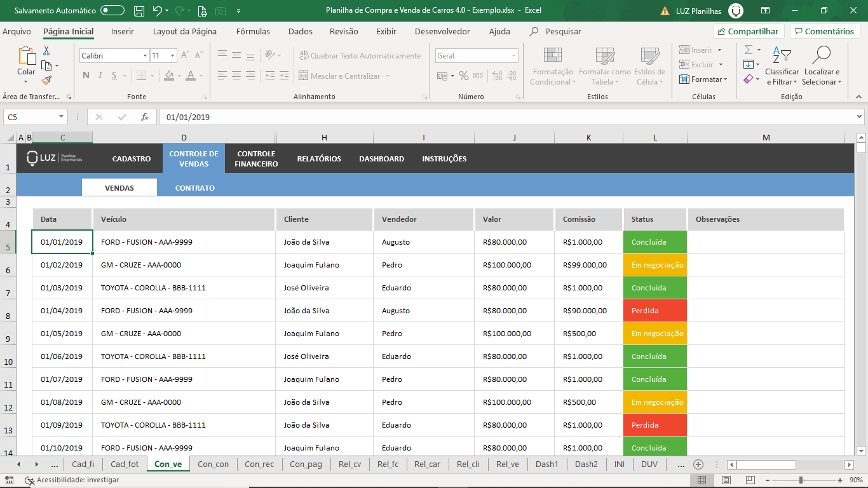The width and height of the screenshot is (868, 488).
Task: Click the Save floppy disk icon
Action: pos(140,11)
